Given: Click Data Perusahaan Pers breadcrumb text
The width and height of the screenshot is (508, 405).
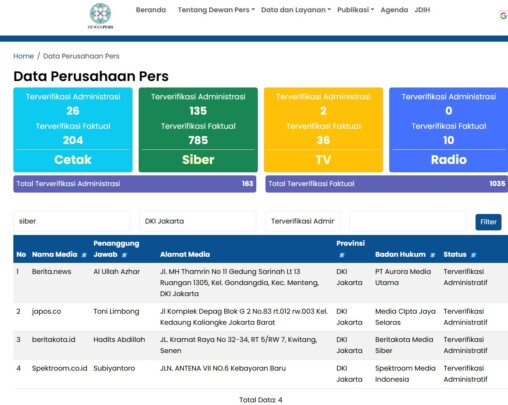Looking at the screenshot, I should pyautogui.click(x=81, y=56).
